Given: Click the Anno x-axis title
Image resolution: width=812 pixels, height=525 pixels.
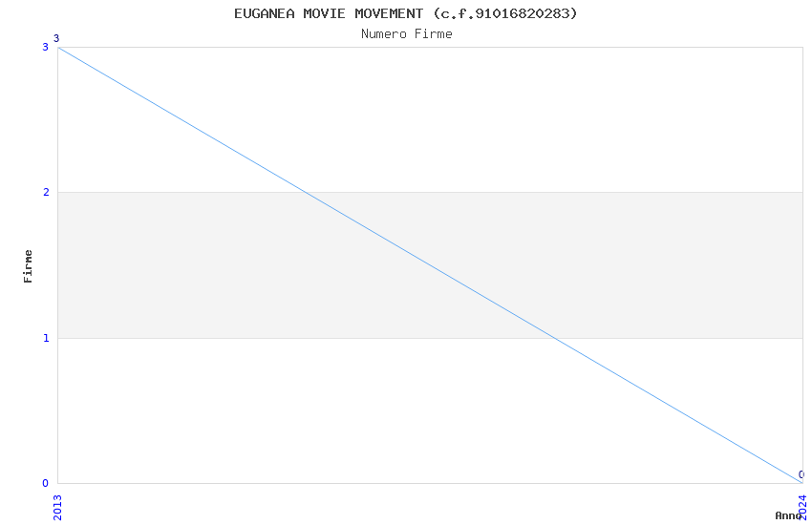Looking at the screenshot, I should point(787,515).
